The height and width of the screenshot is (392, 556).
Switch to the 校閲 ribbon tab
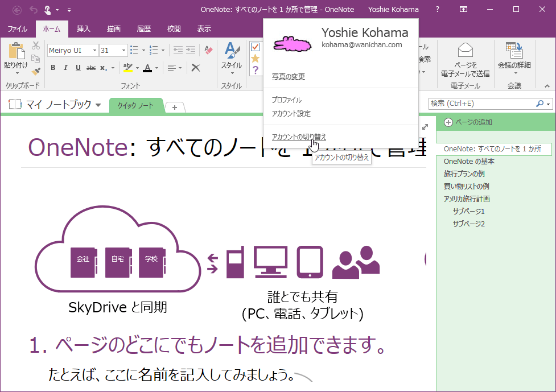pyautogui.click(x=174, y=28)
